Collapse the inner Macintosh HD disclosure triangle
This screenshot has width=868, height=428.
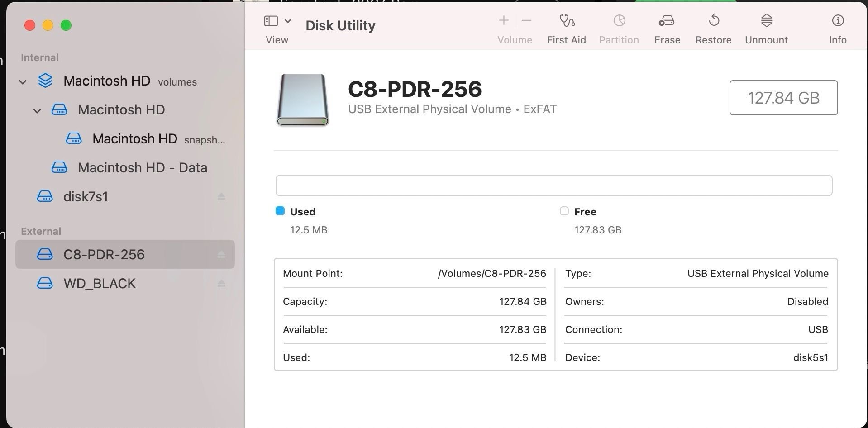pos(37,110)
